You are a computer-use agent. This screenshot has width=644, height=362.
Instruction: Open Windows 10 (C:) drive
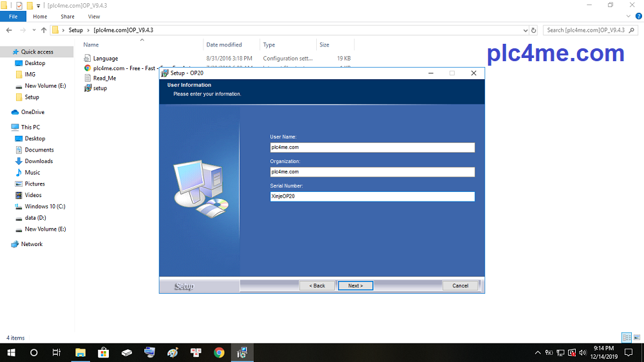point(45,206)
